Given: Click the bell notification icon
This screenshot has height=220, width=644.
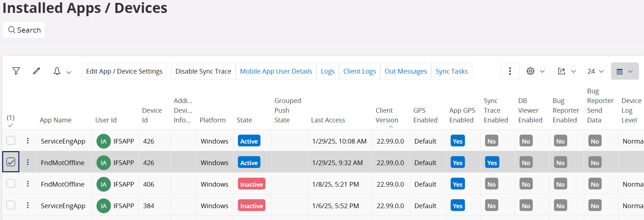Looking at the screenshot, I should point(57,71).
